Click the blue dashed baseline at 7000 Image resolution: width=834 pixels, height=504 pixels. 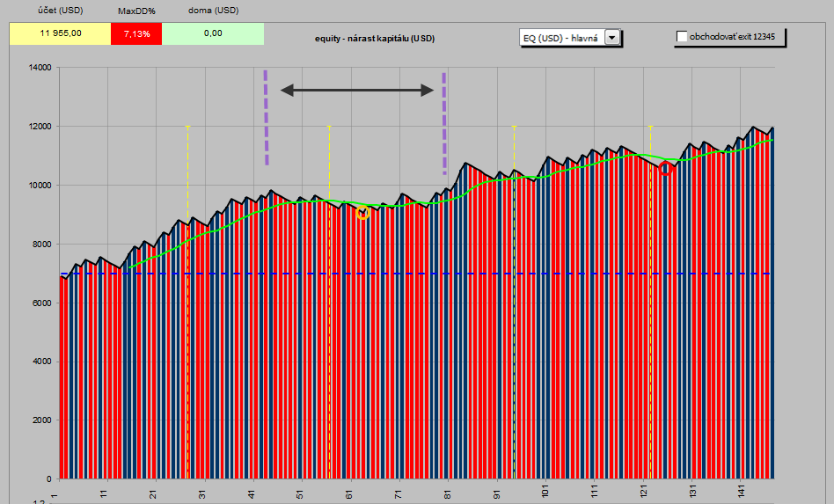(x=417, y=274)
